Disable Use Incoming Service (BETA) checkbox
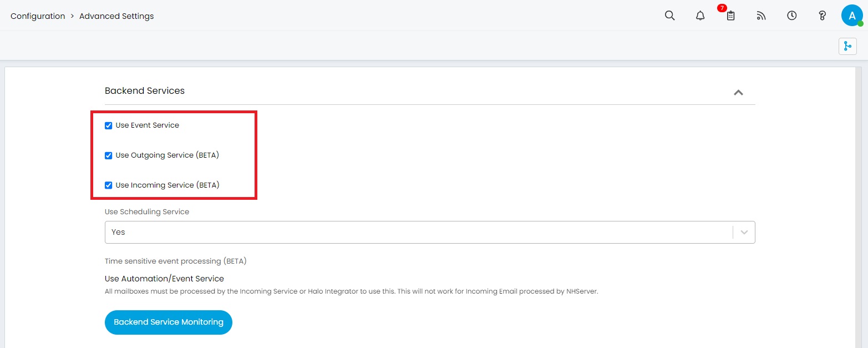The height and width of the screenshot is (348, 868). [x=109, y=185]
